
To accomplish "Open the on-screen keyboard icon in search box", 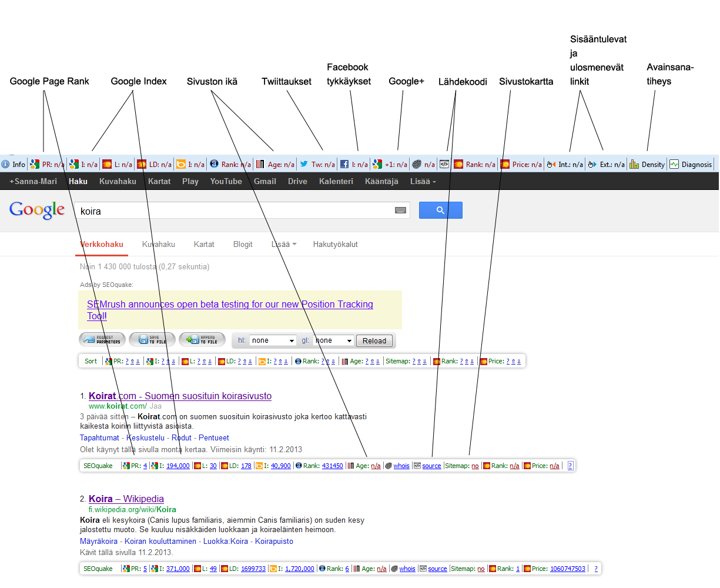I will (401, 211).
